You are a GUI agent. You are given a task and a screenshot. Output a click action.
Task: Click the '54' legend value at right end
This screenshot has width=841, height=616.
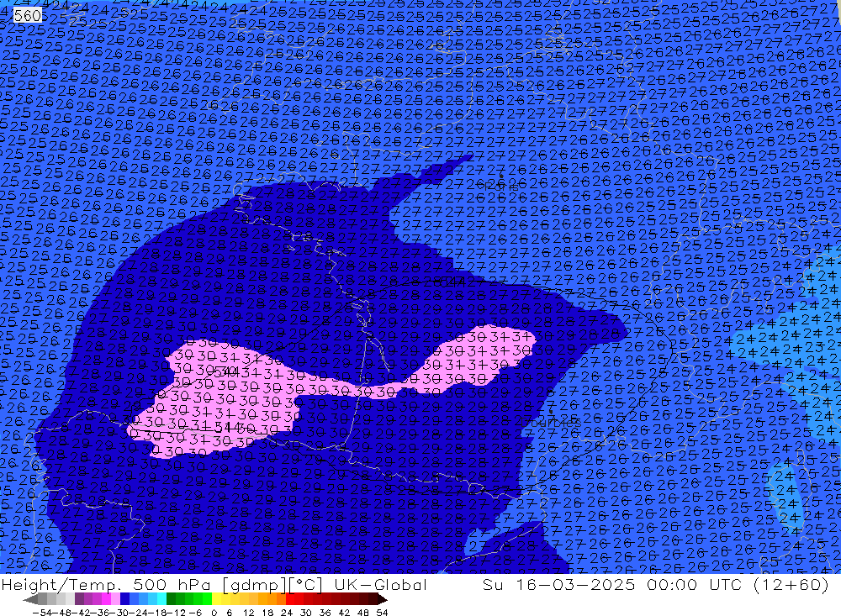382,613
